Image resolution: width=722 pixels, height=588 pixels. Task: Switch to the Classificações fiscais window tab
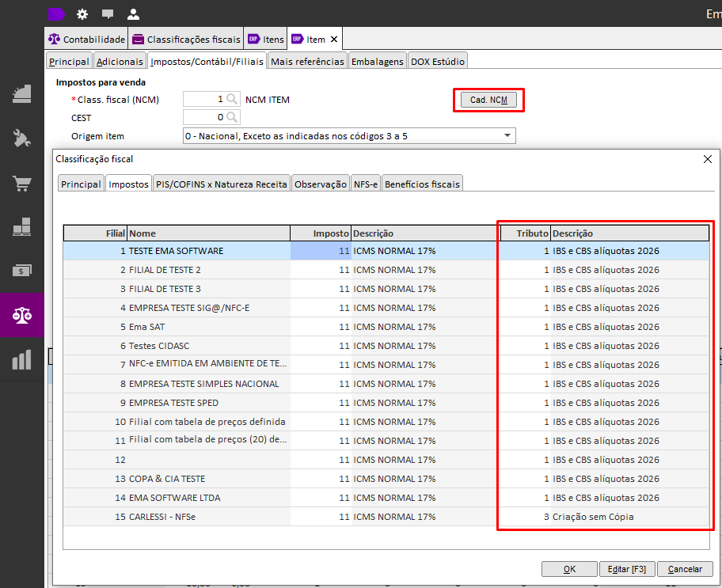[x=186, y=40]
